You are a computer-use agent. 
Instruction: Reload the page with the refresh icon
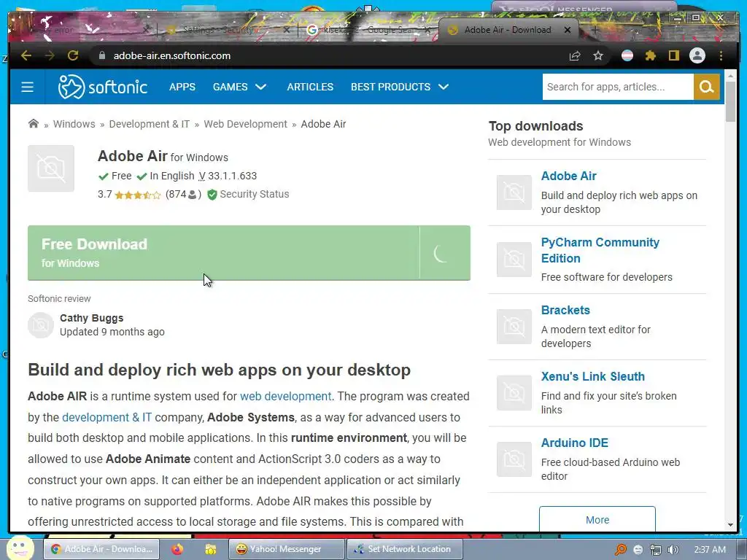click(x=73, y=55)
